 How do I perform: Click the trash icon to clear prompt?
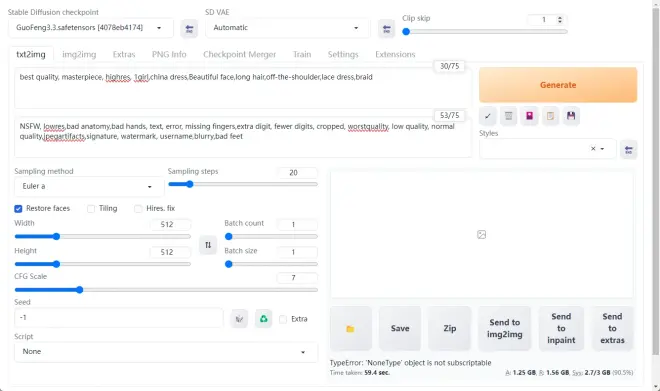click(x=508, y=116)
